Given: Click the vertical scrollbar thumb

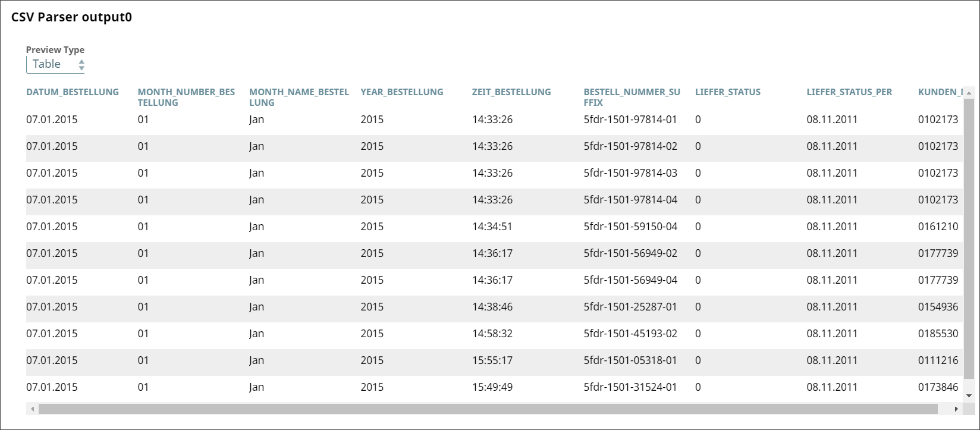Looking at the screenshot, I should pyautogui.click(x=969, y=238).
